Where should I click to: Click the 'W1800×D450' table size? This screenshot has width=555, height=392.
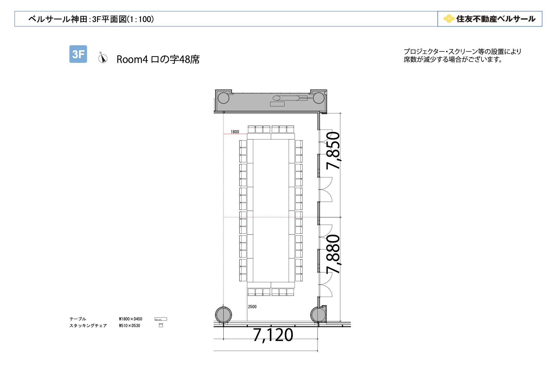coord(130,319)
